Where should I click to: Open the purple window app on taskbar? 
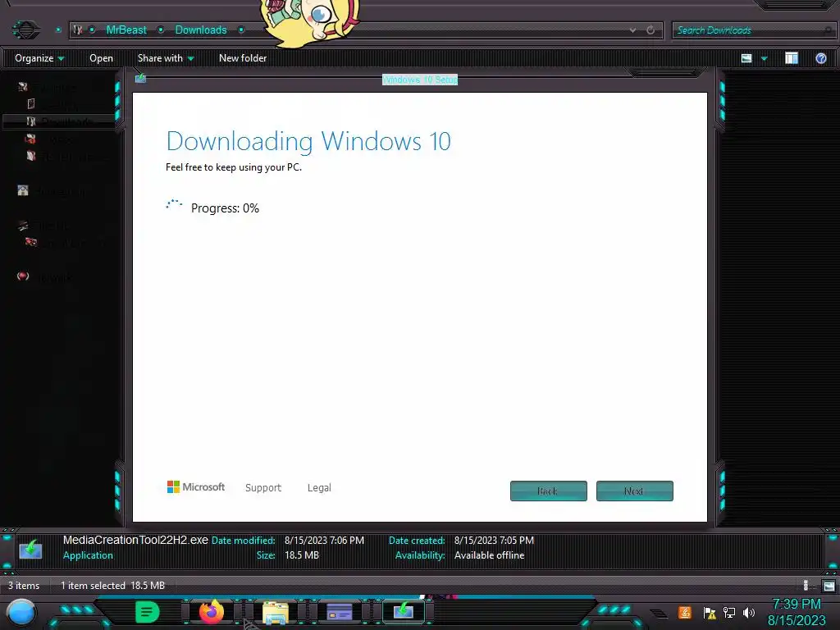[x=339, y=612]
